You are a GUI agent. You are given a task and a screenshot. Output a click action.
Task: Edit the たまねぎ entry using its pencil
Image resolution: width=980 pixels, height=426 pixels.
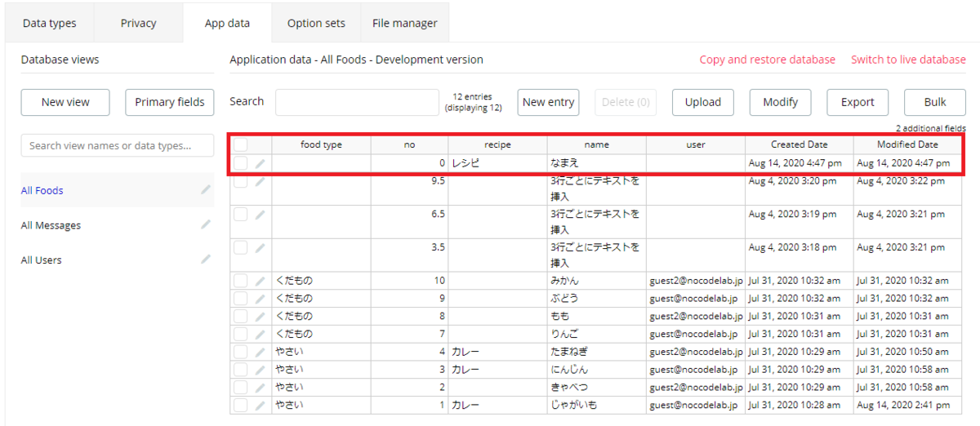[260, 352]
